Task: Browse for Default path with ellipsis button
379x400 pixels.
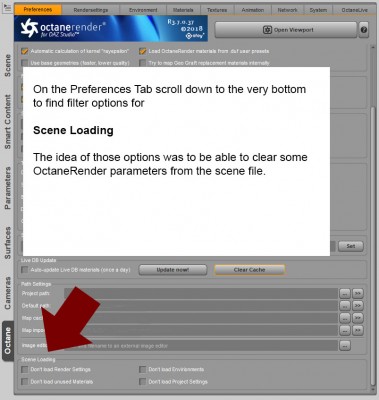Action: pos(345,306)
